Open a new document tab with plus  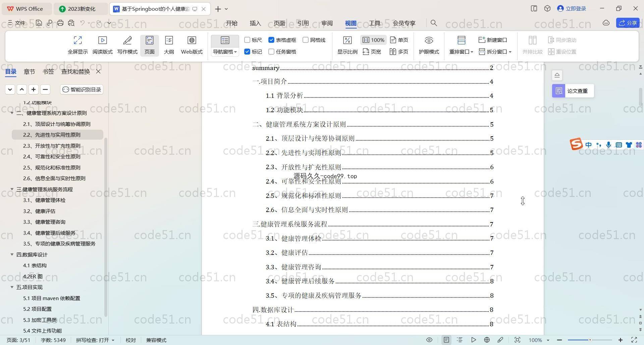pyautogui.click(x=218, y=9)
